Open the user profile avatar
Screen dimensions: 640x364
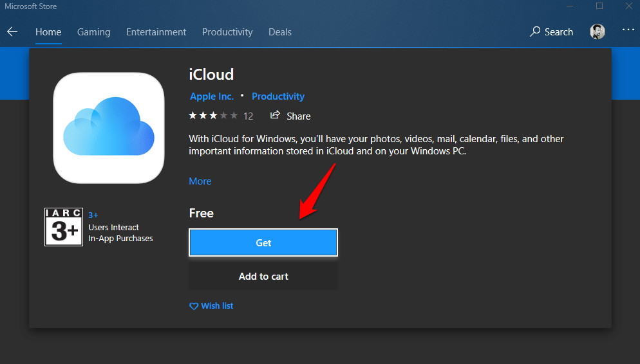click(597, 32)
